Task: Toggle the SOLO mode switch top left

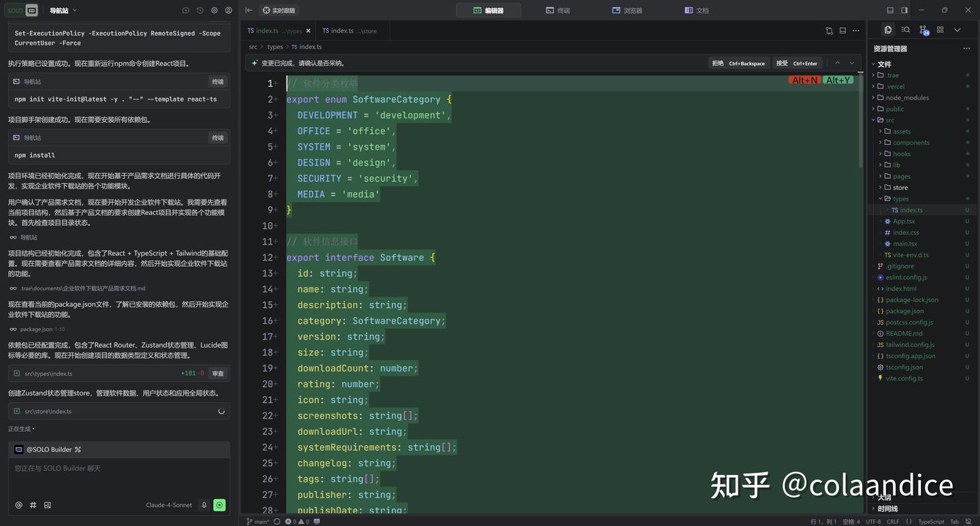Action: click(25, 10)
